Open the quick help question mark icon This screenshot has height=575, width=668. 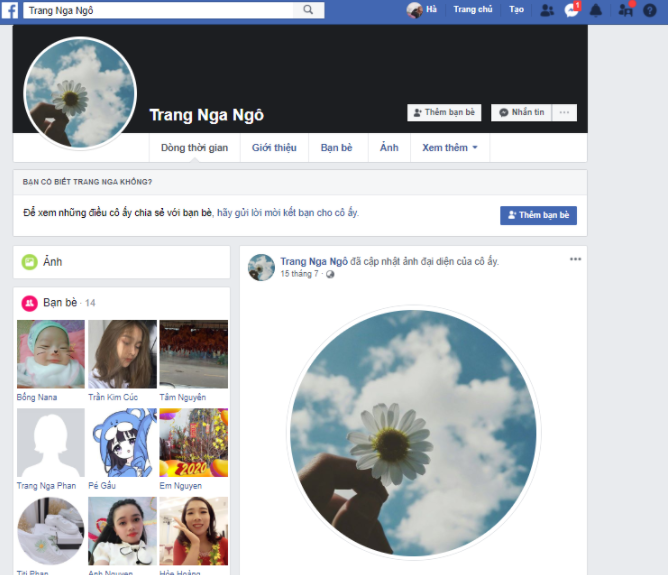pos(649,10)
